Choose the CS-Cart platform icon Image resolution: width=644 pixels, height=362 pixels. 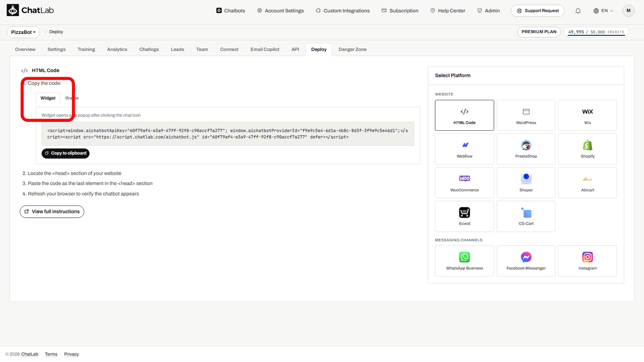click(x=526, y=212)
